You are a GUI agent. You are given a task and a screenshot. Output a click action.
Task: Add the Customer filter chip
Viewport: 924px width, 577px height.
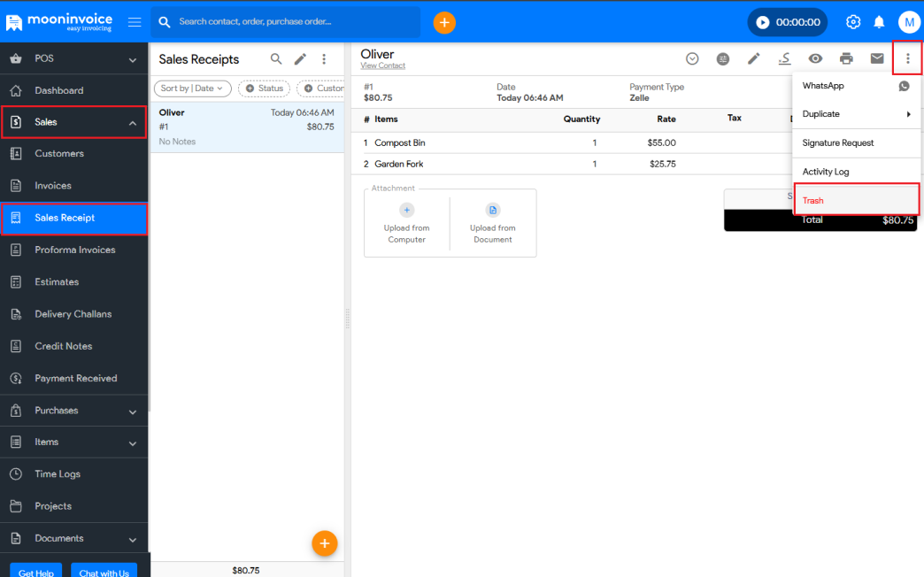321,88
